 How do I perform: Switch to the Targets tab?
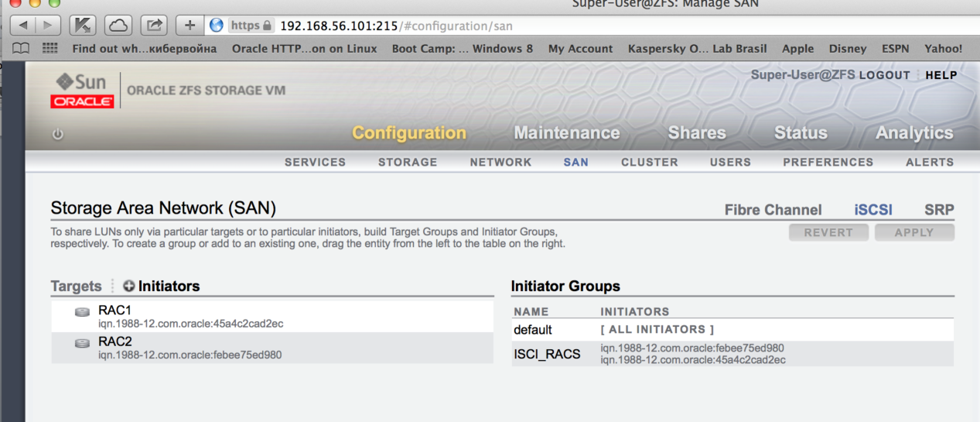click(76, 286)
